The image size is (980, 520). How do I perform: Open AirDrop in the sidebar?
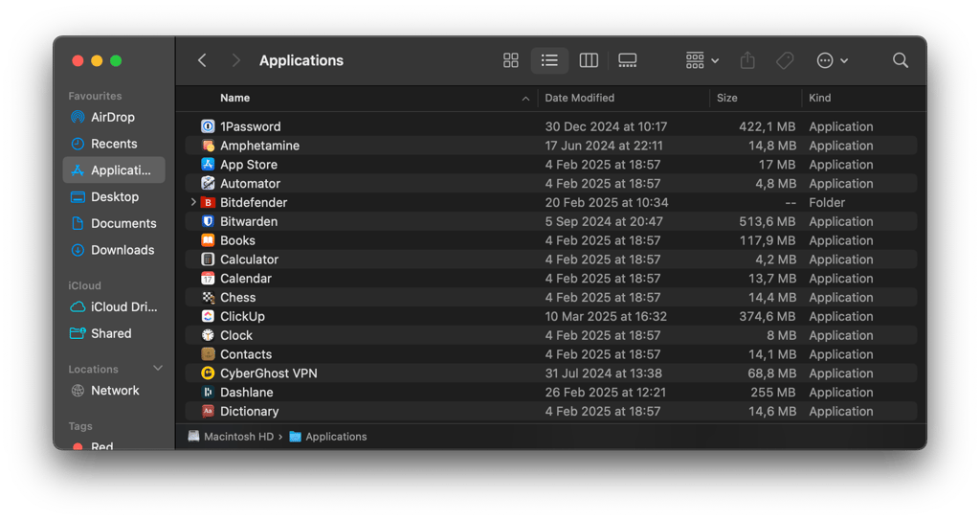(x=114, y=117)
